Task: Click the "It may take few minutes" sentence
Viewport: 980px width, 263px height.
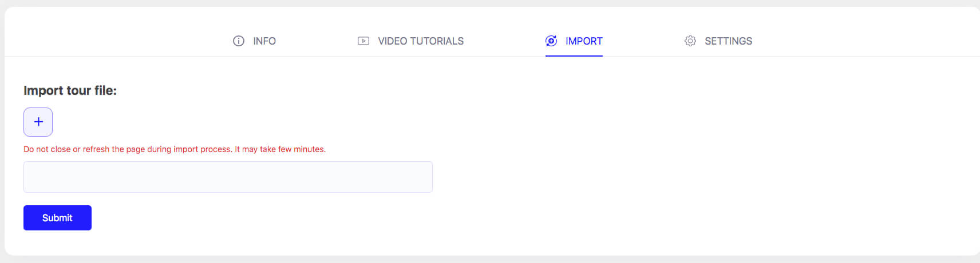Action: 280,149
